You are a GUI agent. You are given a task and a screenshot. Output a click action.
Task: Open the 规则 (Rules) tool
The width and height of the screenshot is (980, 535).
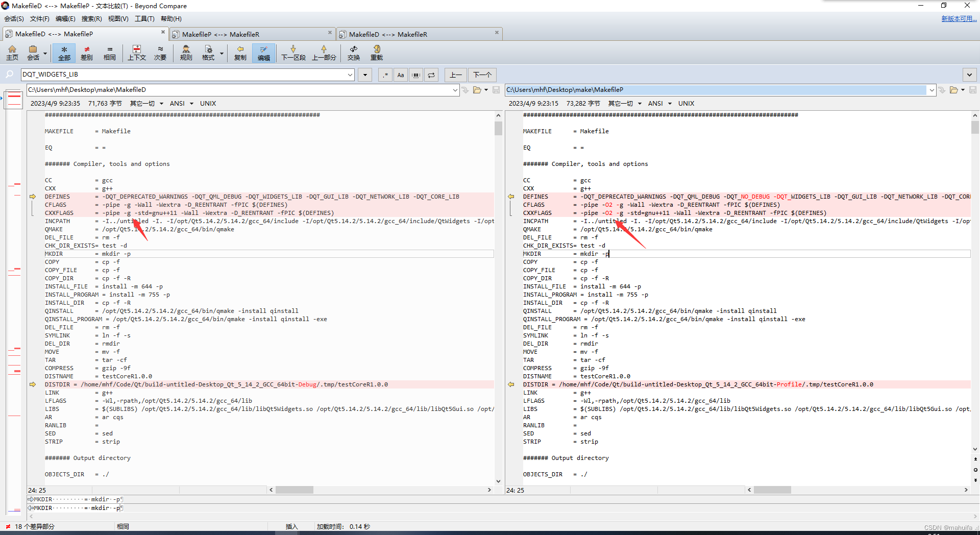(x=186, y=53)
